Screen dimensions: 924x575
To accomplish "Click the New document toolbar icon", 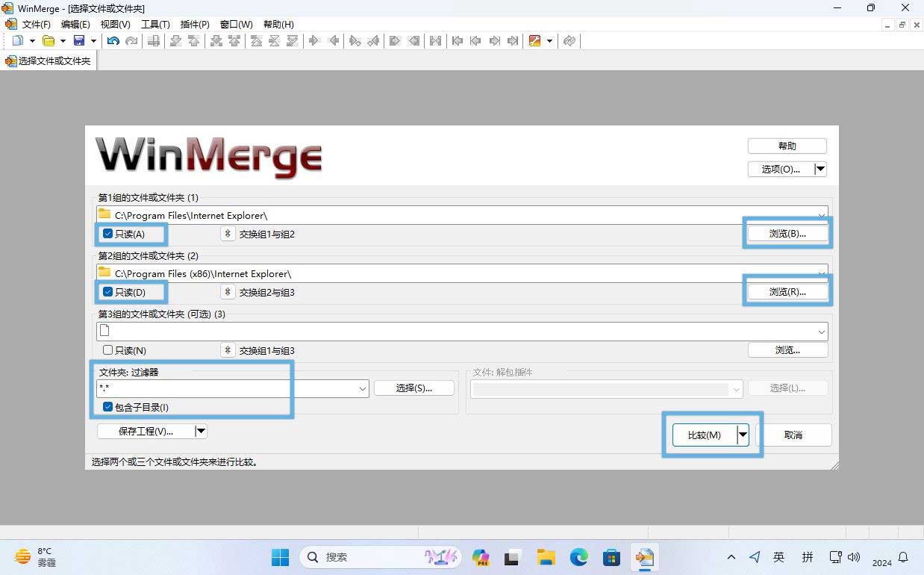I will click(17, 41).
